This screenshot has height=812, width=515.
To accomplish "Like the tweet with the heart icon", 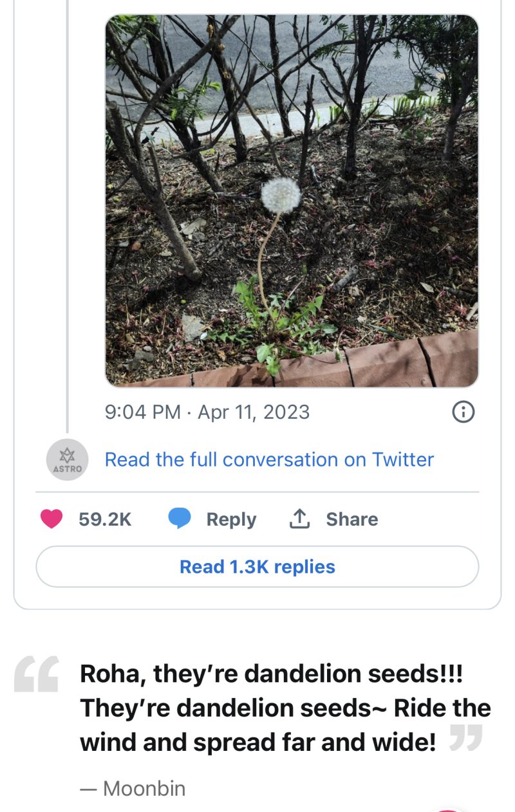I will (51, 519).
